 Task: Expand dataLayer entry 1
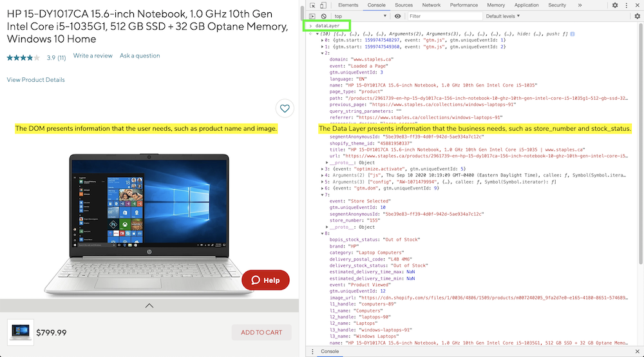click(x=323, y=47)
